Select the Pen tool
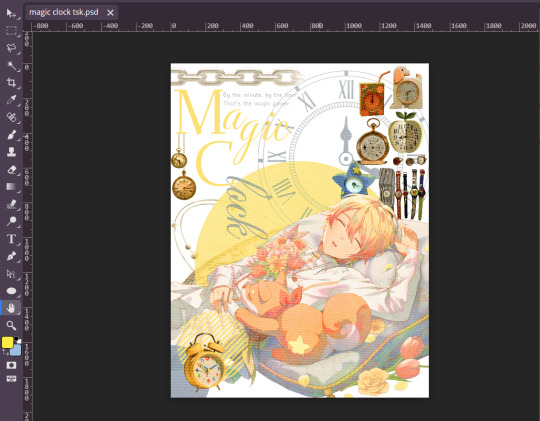The height and width of the screenshot is (421, 540). point(11,256)
